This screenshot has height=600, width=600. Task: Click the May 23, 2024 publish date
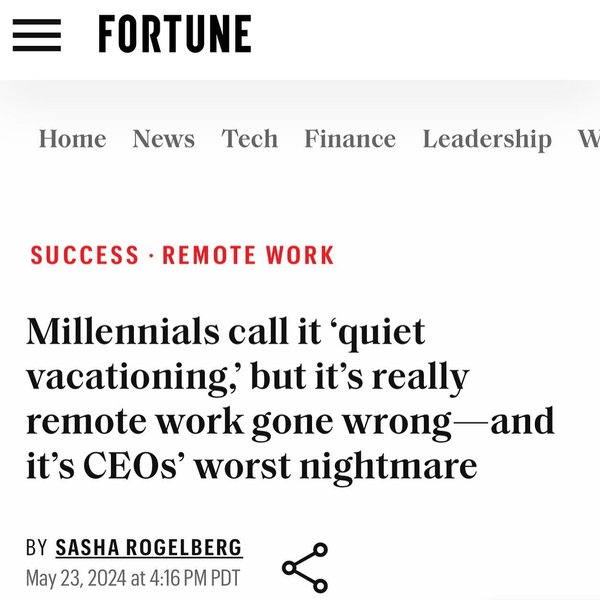[76, 578]
